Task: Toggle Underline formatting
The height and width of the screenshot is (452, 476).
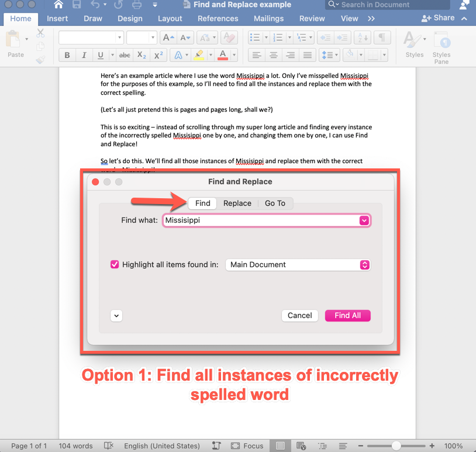Action: point(101,55)
